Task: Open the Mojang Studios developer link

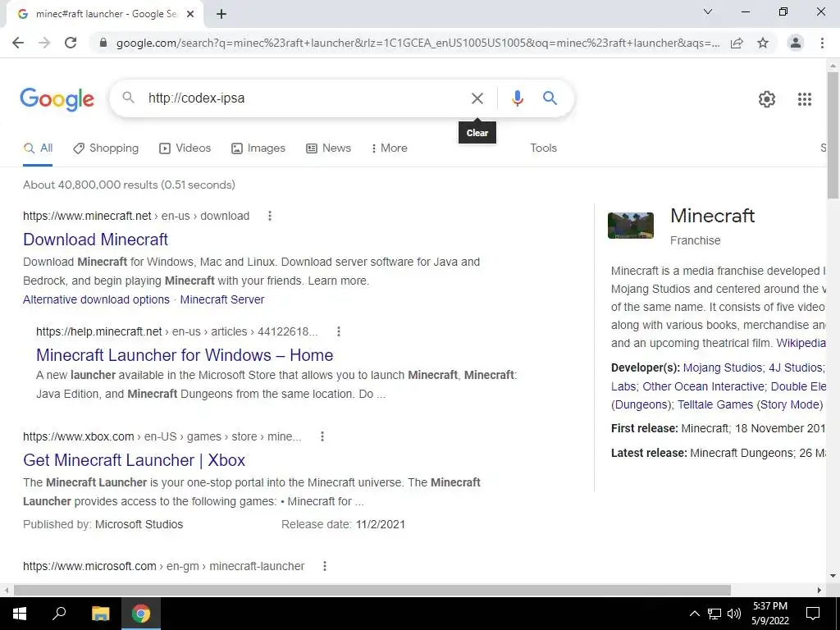Action: click(x=723, y=368)
